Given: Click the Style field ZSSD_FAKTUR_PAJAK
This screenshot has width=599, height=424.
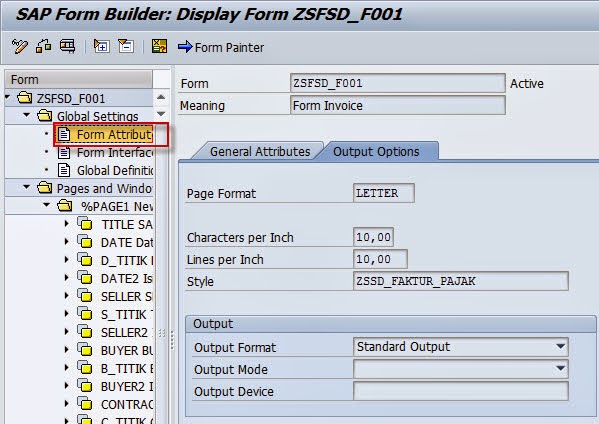Looking at the screenshot, I should click(x=461, y=282).
